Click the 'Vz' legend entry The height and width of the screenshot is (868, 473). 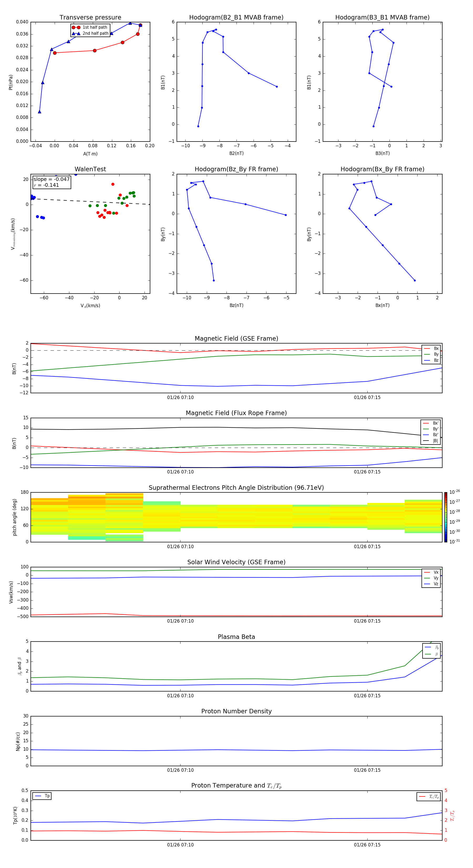(431, 584)
